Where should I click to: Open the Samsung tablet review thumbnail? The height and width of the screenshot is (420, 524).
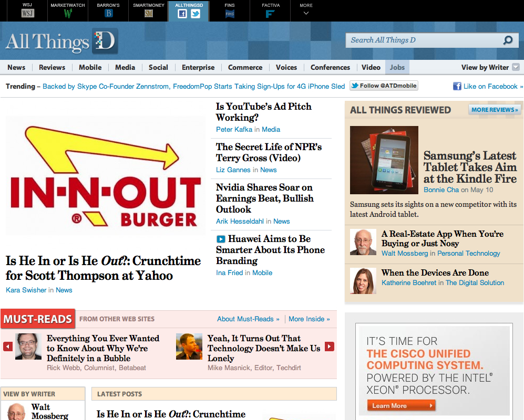pos(384,160)
